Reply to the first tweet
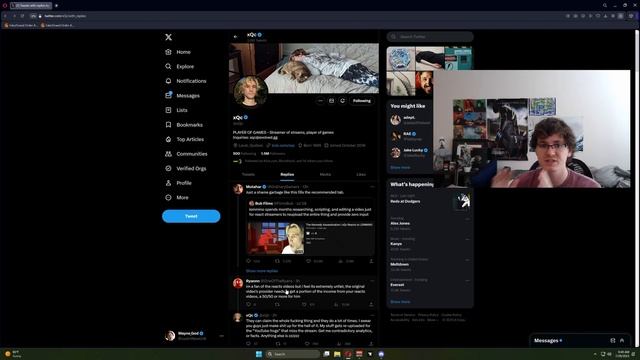640x360 pixels. pyautogui.click(x=249, y=261)
